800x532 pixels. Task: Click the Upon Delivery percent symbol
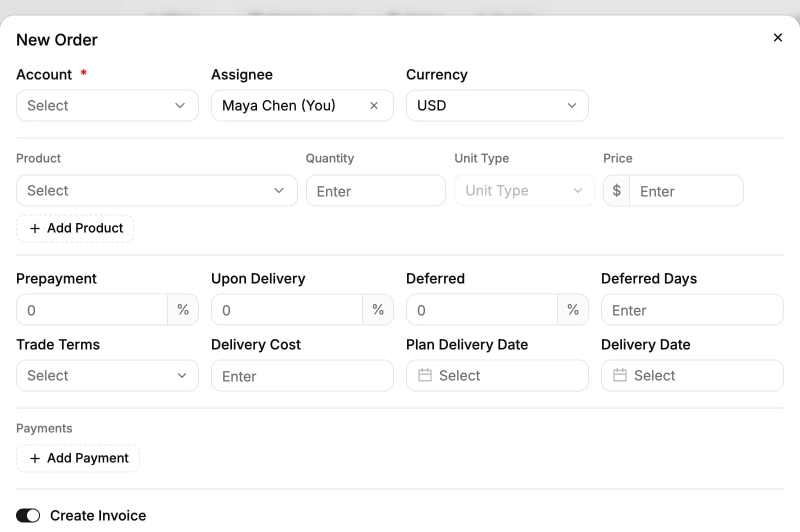coord(378,309)
